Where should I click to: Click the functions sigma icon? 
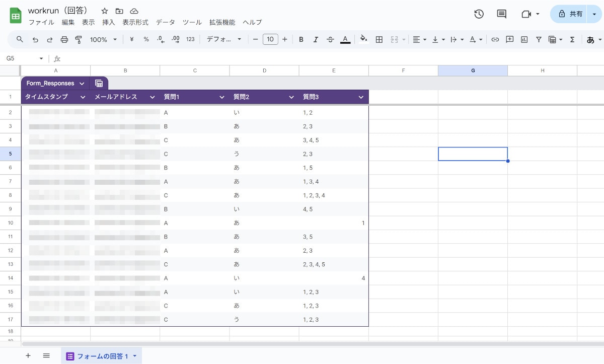click(x=572, y=39)
